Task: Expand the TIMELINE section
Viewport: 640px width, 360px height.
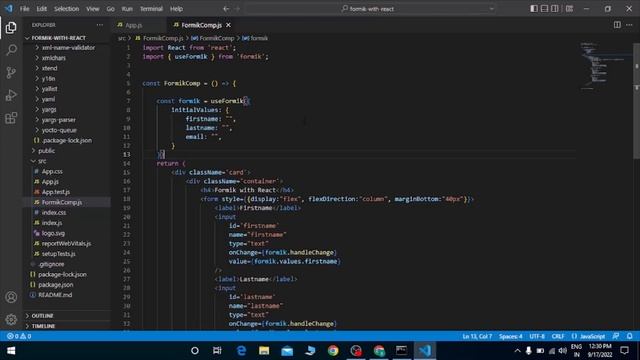Action: coord(43,326)
